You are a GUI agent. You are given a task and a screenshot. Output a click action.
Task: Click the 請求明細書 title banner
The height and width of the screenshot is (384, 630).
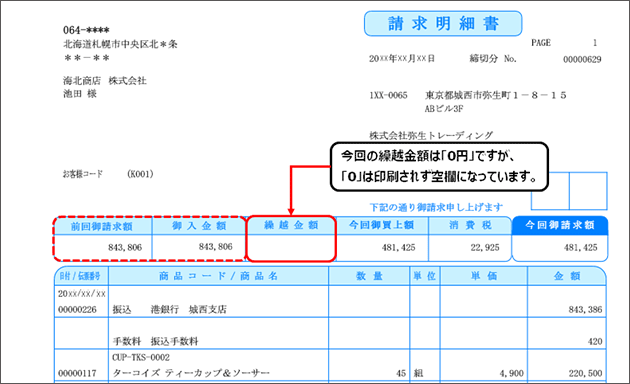click(x=443, y=24)
